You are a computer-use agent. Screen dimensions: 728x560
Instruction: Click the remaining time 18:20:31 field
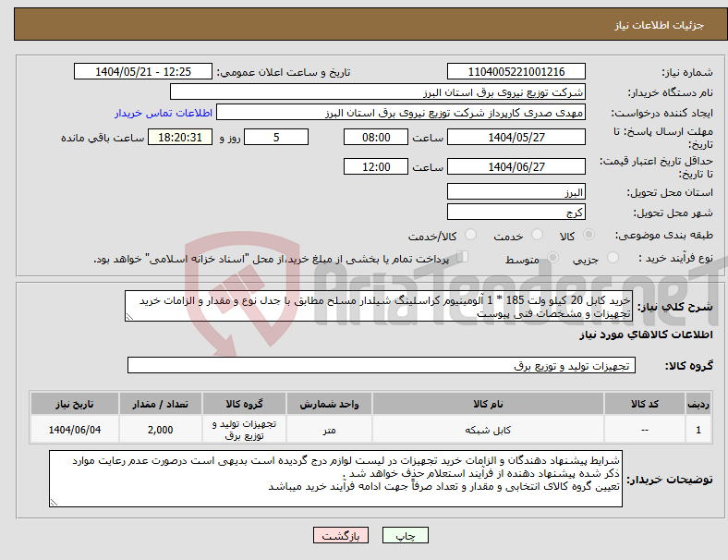tap(180, 137)
